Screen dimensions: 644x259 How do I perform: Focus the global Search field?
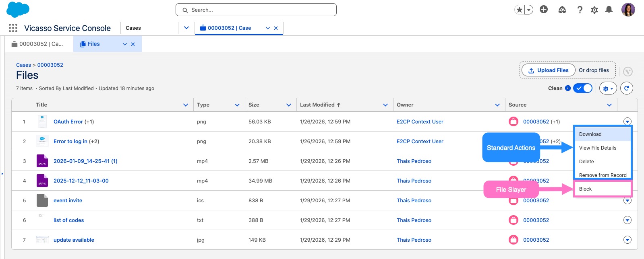tap(256, 10)
